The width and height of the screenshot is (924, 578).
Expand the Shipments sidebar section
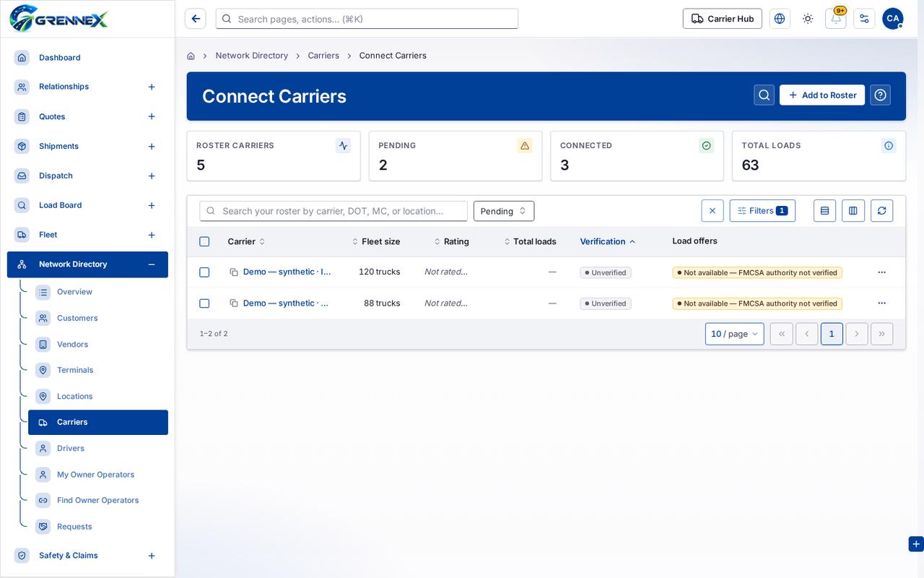tap(152, 147)
